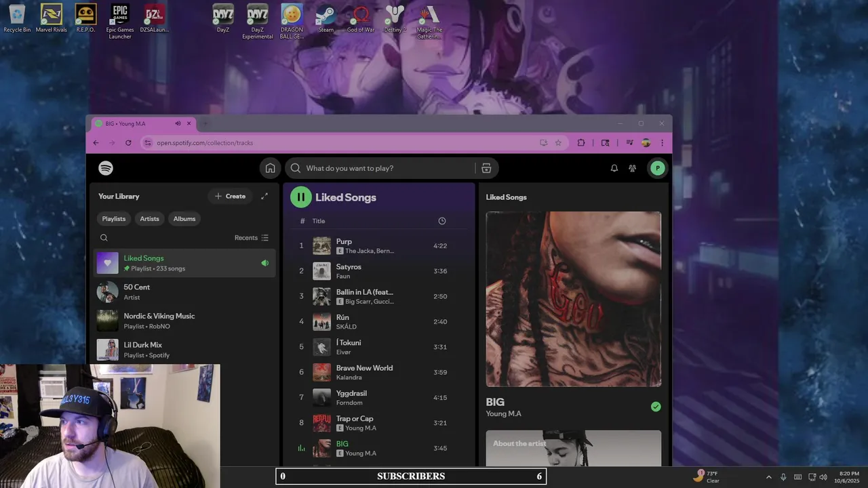Open Young M.A link under BIG title
The width and height of the screenshot is (868, 488).
503,413
